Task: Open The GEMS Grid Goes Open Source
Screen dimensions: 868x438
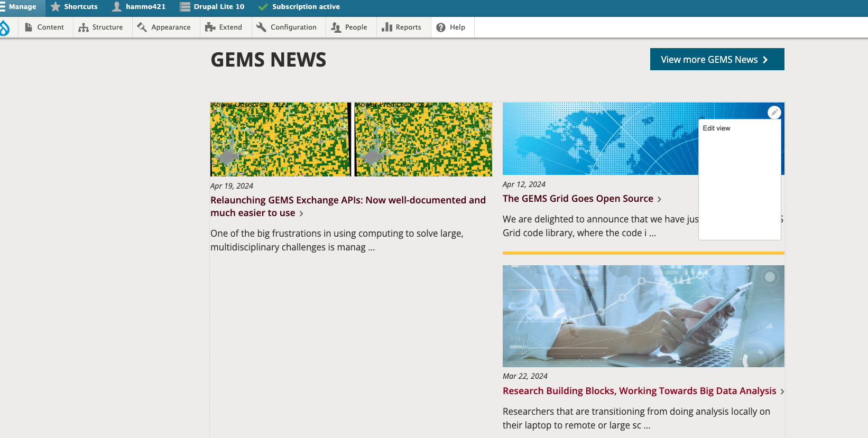Action: [x=577, y=199]
